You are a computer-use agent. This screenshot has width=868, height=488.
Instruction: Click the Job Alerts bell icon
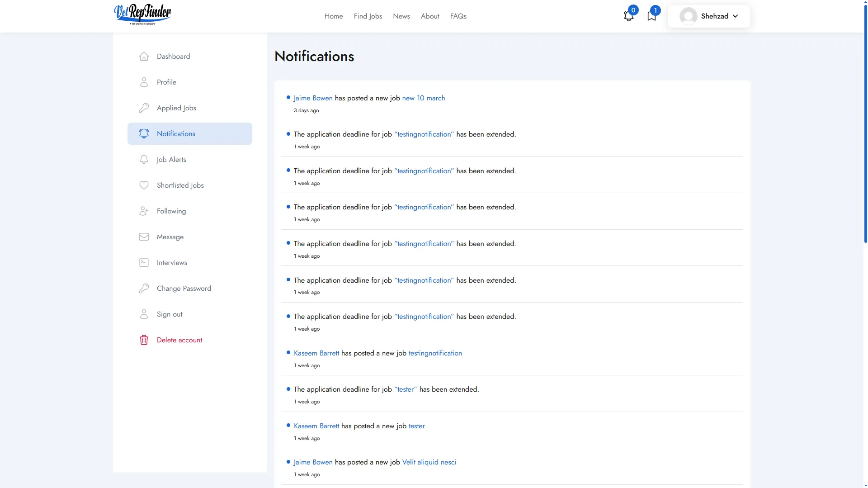[x=144, y=160]
